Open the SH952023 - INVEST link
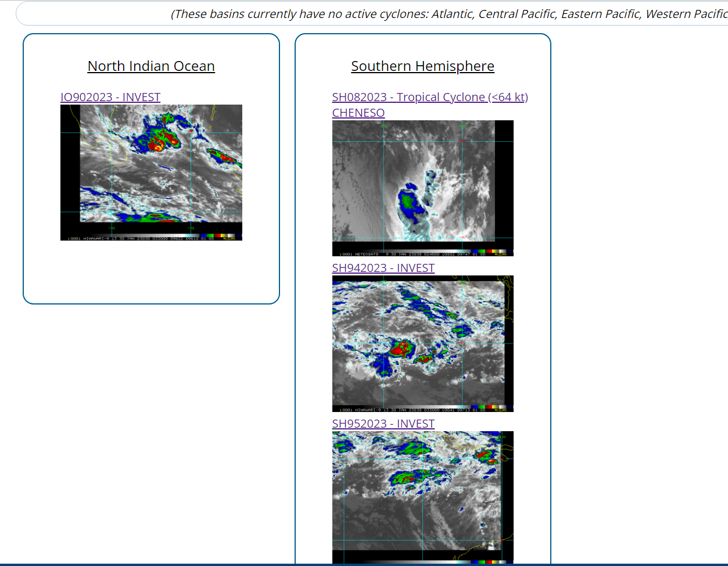Image resolution: width=728 pixels, height=566 pixels. pyautogui.click(x=383, y=424)
